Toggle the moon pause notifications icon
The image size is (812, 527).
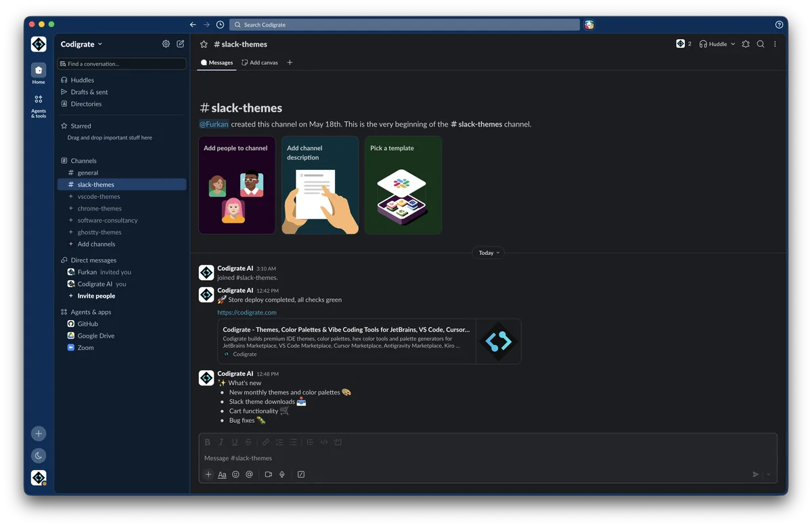click(x=39, y=455)
